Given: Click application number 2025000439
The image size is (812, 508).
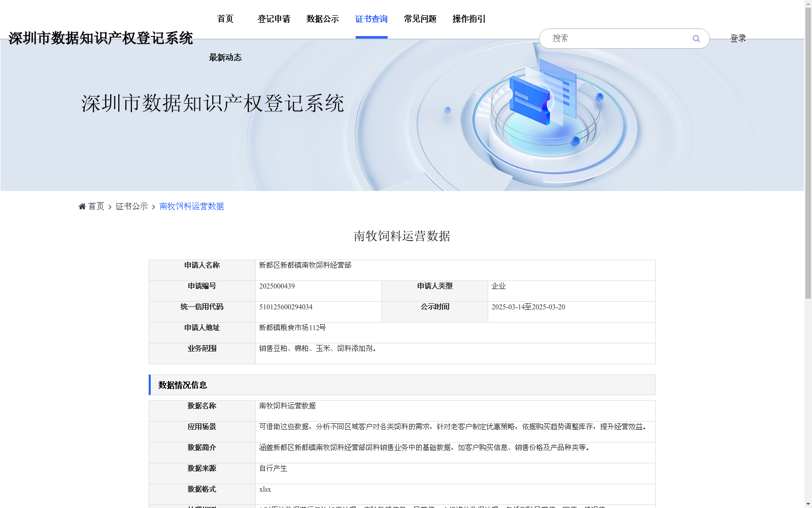Looking at the screenshot, I should [x=277, y=286].
